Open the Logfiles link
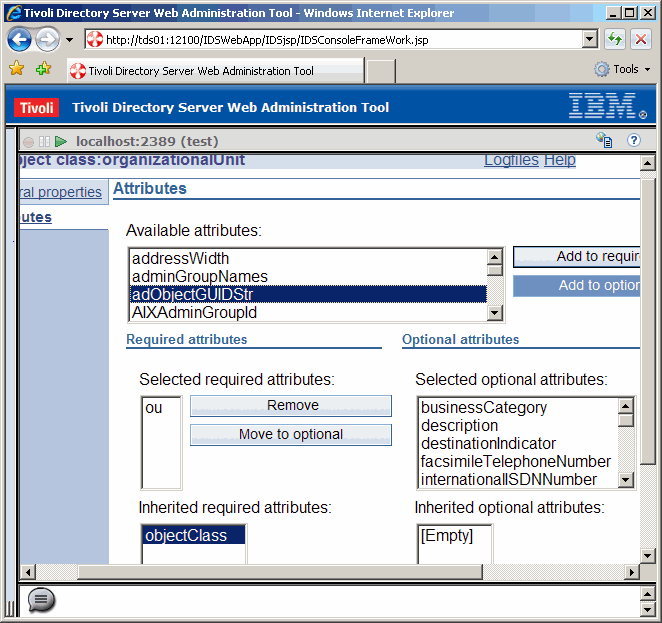This screenshot has height=623, width=662. click(x=511, y=160)
